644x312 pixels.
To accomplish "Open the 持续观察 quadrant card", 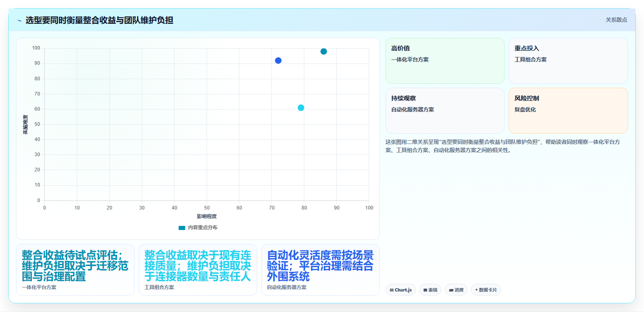I will pos(445,111).
